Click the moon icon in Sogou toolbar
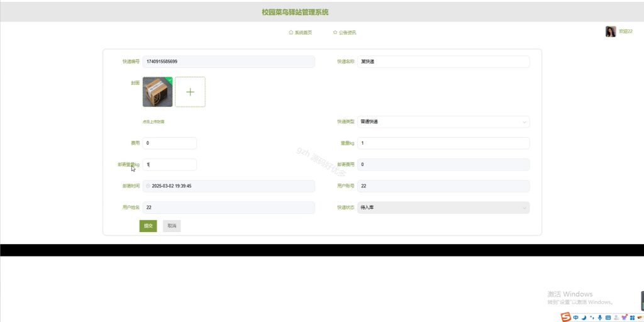The height and width of the screenshot is (322, 644). tap(584, 318)
